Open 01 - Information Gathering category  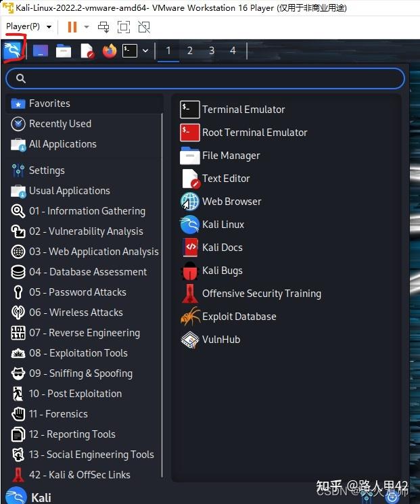pyautogui.click(x=84, y=211)
